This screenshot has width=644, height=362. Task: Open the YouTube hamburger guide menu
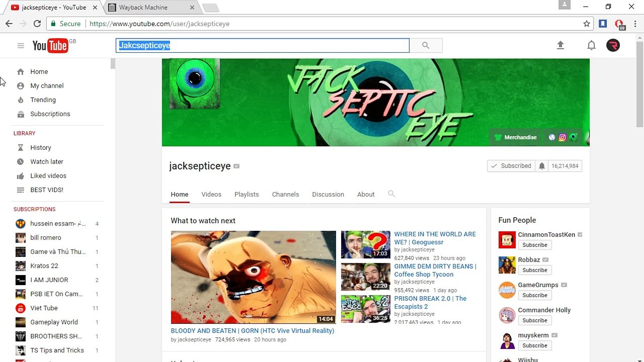[x=21, y=46]
